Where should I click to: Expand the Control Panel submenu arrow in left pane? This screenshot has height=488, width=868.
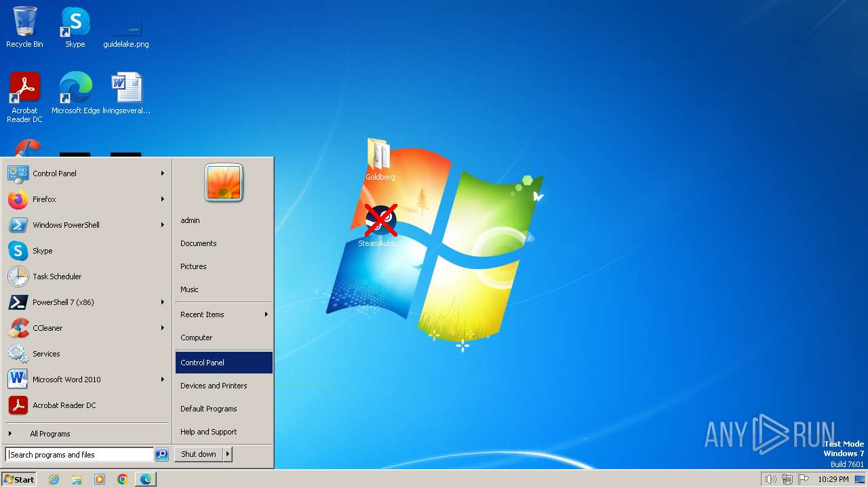(x=163, y=174)
